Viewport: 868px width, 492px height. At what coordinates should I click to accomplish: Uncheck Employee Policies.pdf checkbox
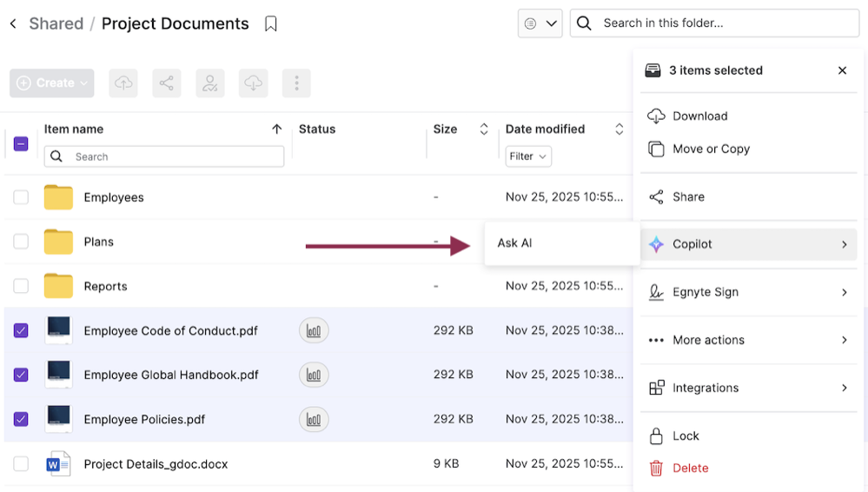21,420
